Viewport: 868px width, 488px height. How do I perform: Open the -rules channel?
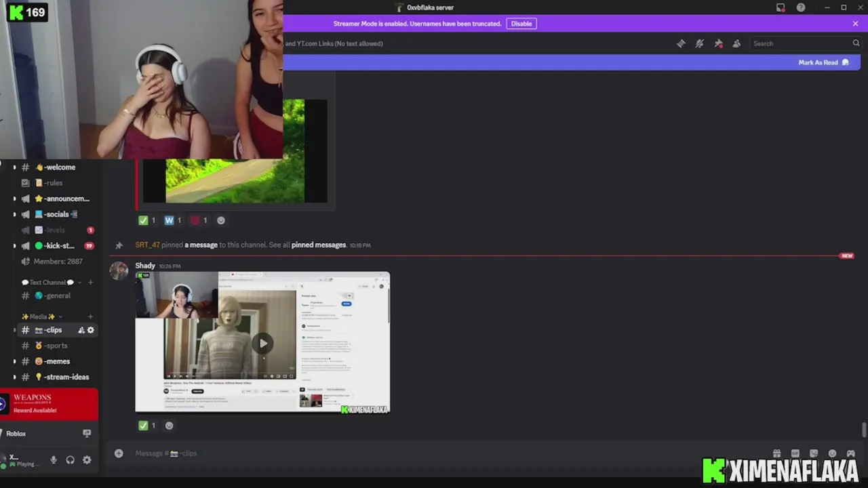(x=54, y=183)
